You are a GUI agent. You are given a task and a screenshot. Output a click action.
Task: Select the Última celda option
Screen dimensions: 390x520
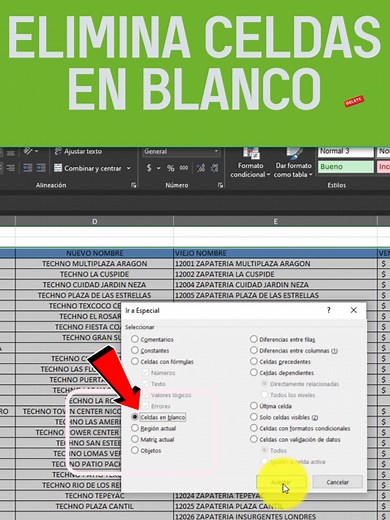(271, 406)
